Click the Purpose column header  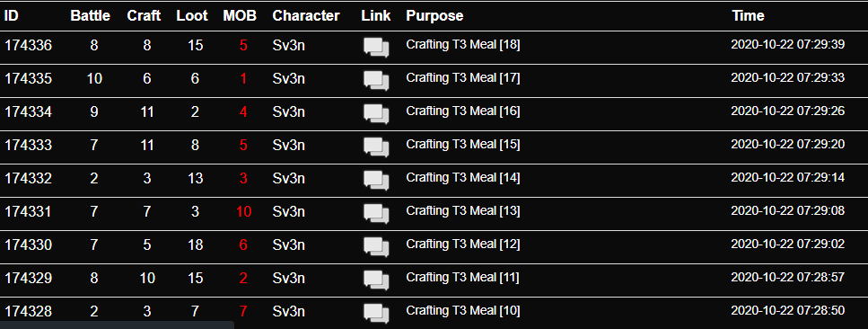point(434,16)
